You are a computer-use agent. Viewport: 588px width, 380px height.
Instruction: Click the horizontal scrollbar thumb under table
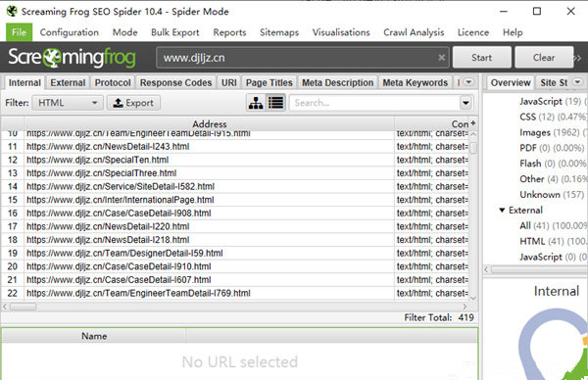pyautogui.click(x=24, y=307)
